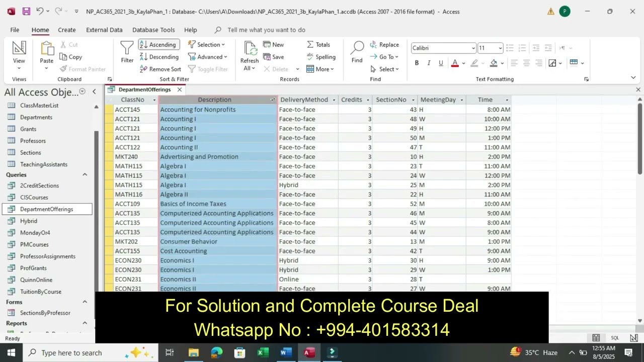Screen dimensions: 644x362
Task: Open the CISCourses query
Action: (34, 198)
